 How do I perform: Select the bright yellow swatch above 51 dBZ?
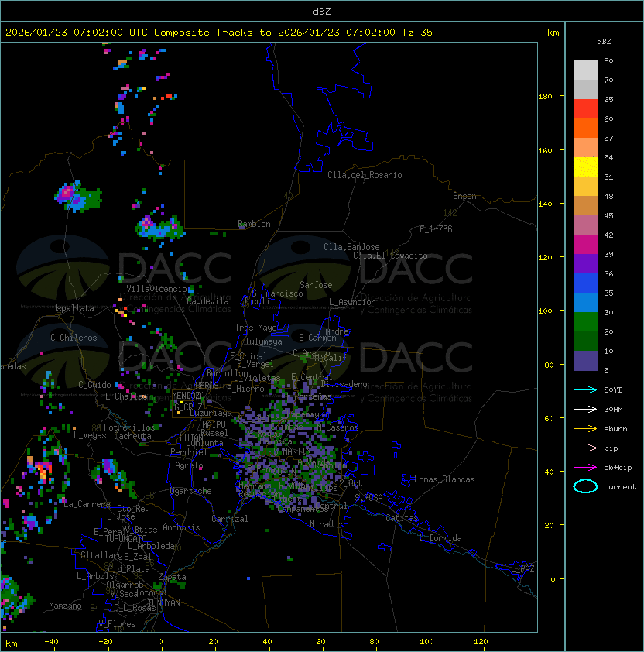(585, 167)
